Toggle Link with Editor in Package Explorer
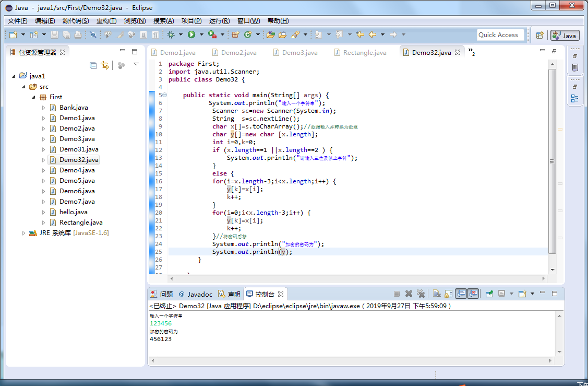 [105, 66]
